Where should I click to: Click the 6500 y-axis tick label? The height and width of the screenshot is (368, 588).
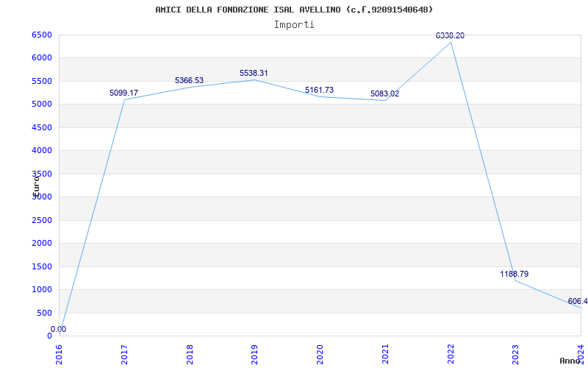(42, 35)
